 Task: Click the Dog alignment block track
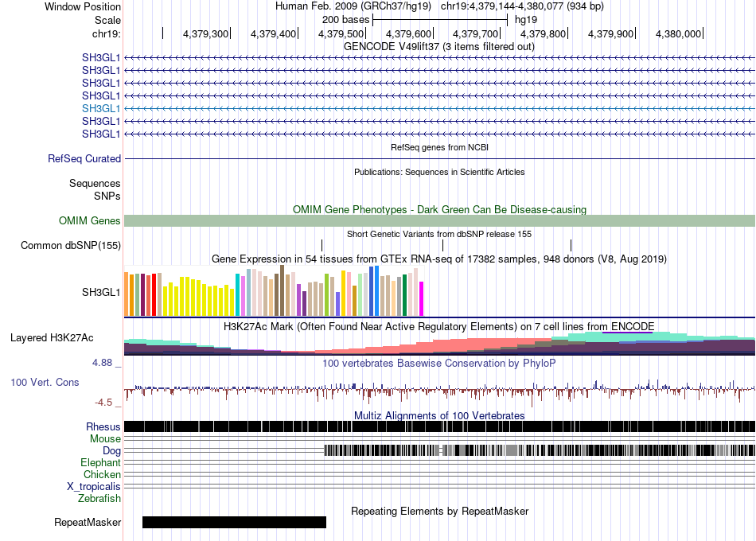(x=540, y=451)
